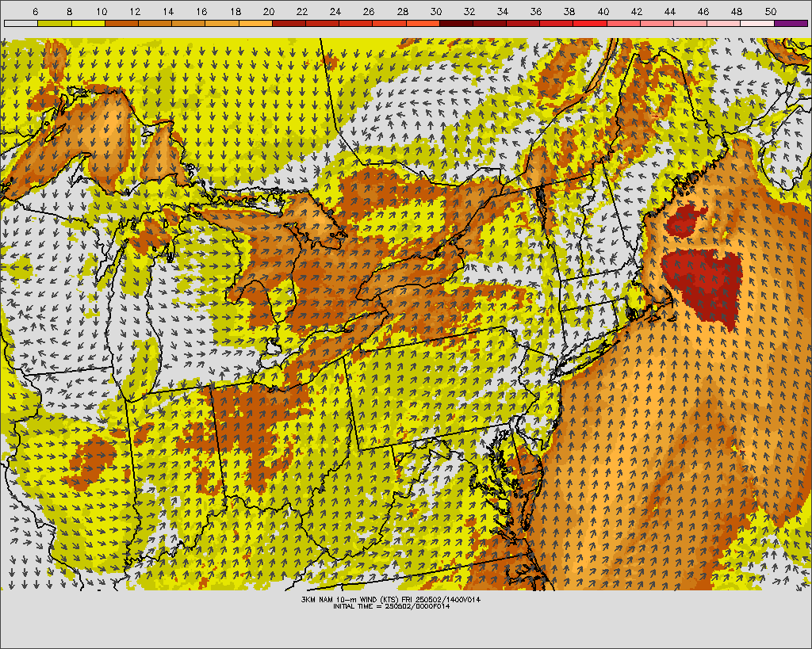Click the 36–38 knot red legend swatch

(x=557, y=23)
